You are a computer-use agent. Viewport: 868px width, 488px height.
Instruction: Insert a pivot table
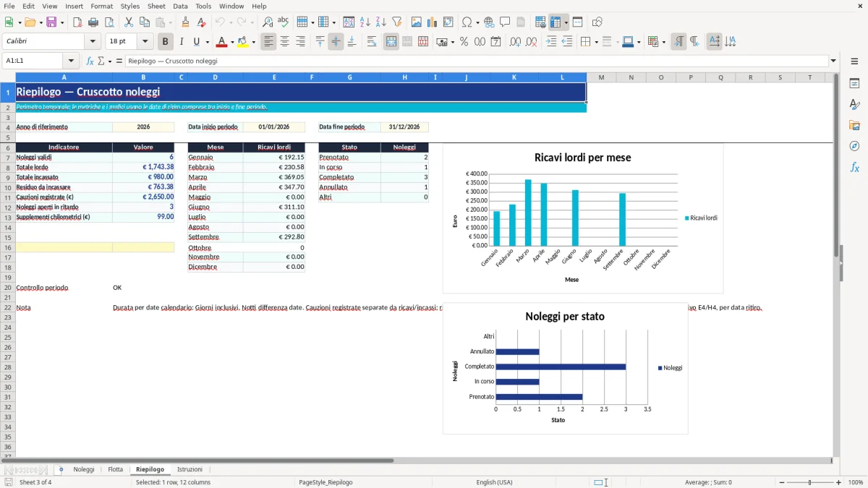click(x=448, y=22)
